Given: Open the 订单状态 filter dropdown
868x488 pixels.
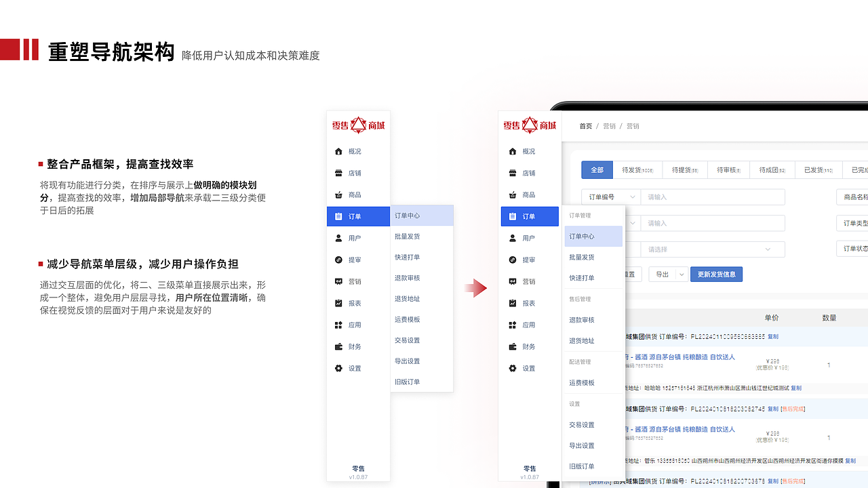Looking at the screenshot, I should 853,249.
